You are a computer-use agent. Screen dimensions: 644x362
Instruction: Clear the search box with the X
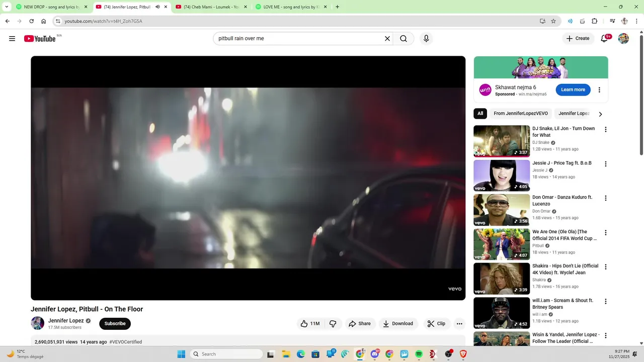(x=387, y=39)
